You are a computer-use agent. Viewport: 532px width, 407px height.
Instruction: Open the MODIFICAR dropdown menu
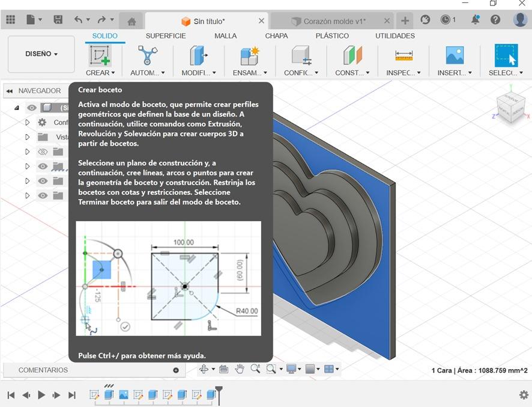point(199,73)
